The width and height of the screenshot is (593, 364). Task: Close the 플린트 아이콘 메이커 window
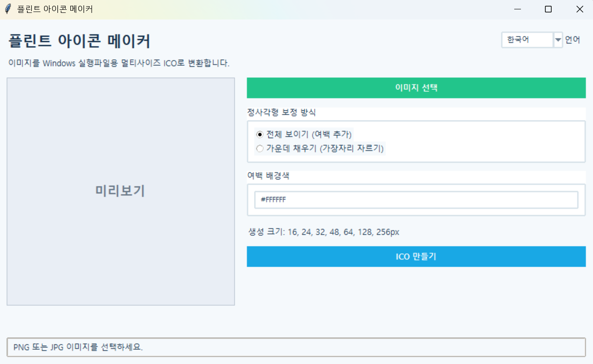click(579, 9)
